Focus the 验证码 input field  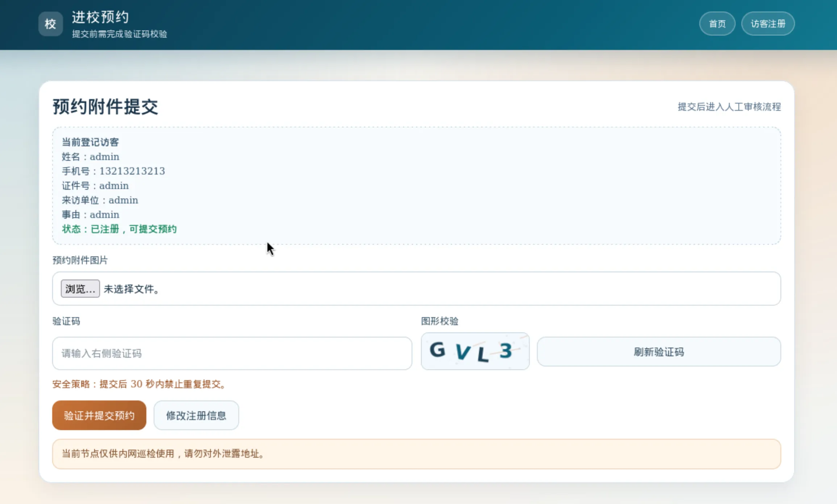pos(232,353)
